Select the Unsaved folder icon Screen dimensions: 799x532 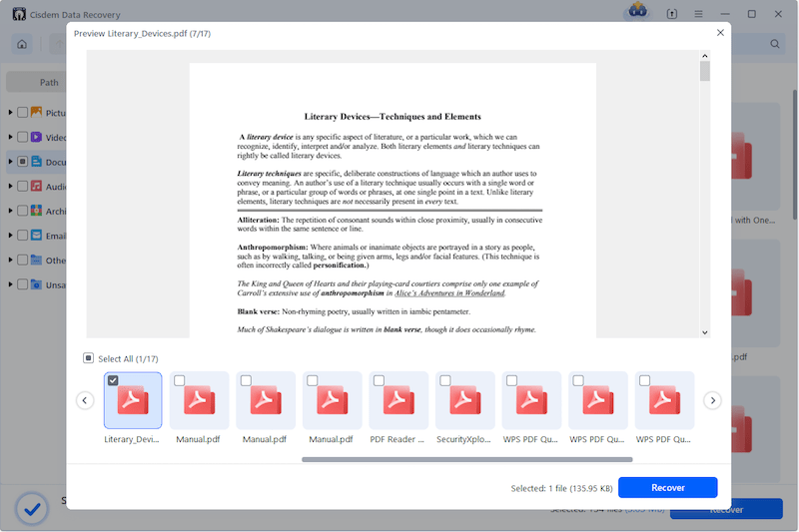pos(36,284)
